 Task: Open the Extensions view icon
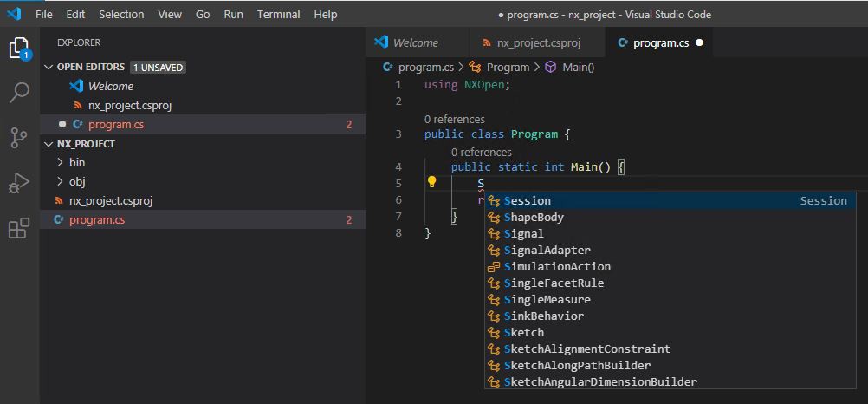point(19,228)
